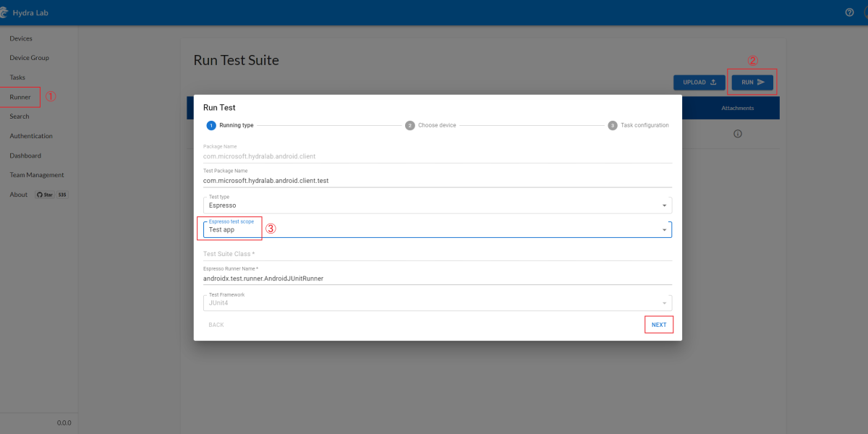Viewport: 868px width, 434px height.
Task: Open the Test Framework dropdown arrow
Action: (664, 303)
